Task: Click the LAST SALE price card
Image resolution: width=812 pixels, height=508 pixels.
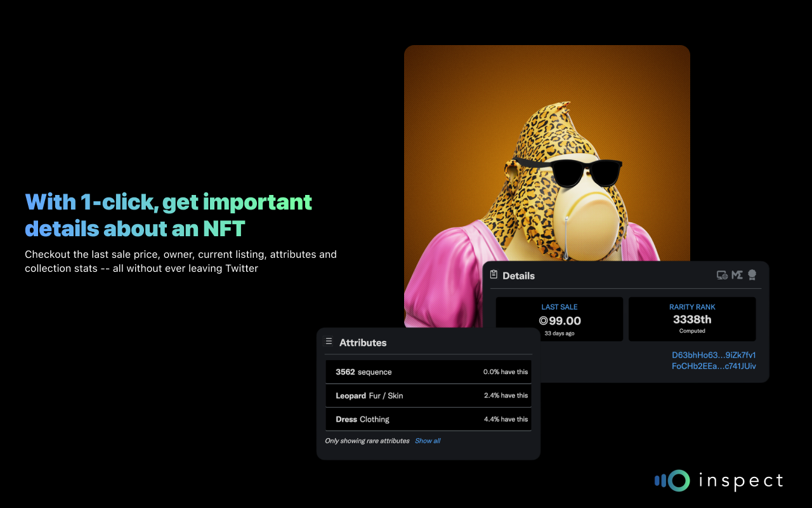Action: coord(559,319)
